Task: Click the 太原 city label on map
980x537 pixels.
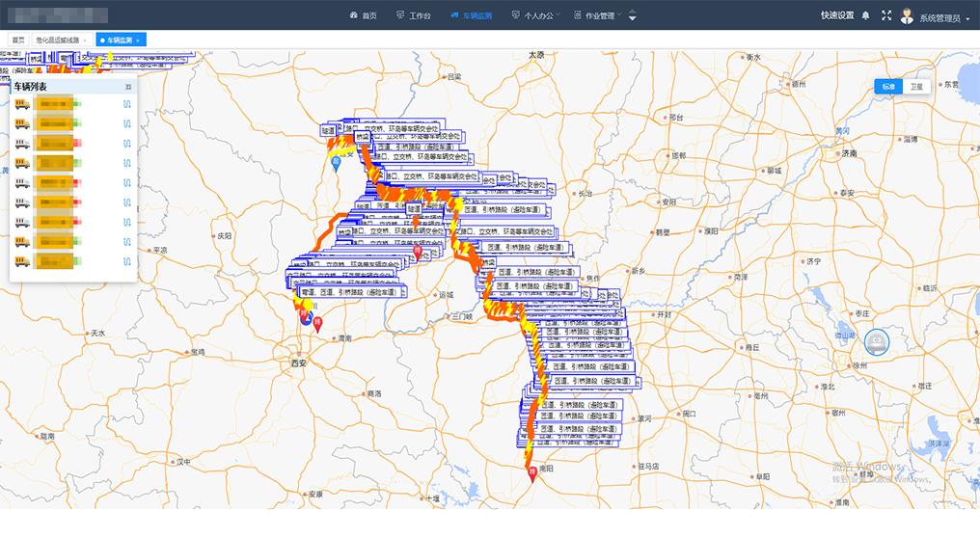Action: pos(536,55)
